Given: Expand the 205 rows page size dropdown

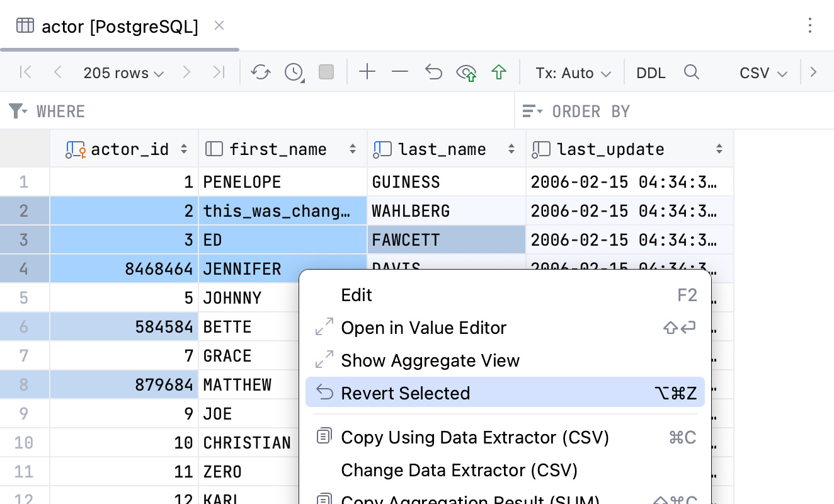Looking at the screenshot, I should (123, 73).
